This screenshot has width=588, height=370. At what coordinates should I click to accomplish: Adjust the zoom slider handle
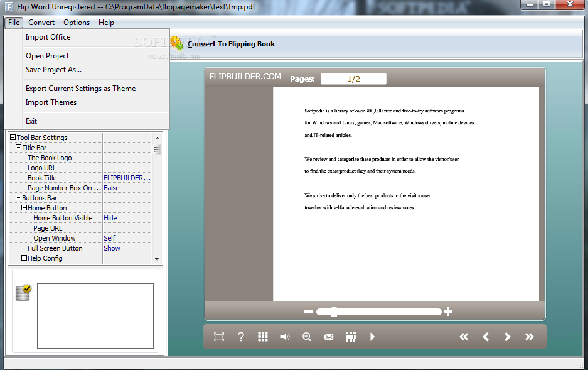click(x=334, y=312)
